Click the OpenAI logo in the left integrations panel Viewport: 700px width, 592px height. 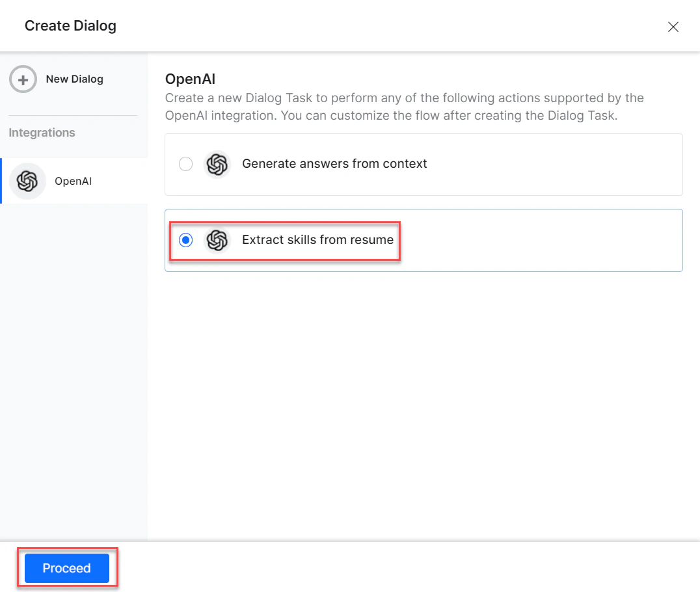coord(27,181)
